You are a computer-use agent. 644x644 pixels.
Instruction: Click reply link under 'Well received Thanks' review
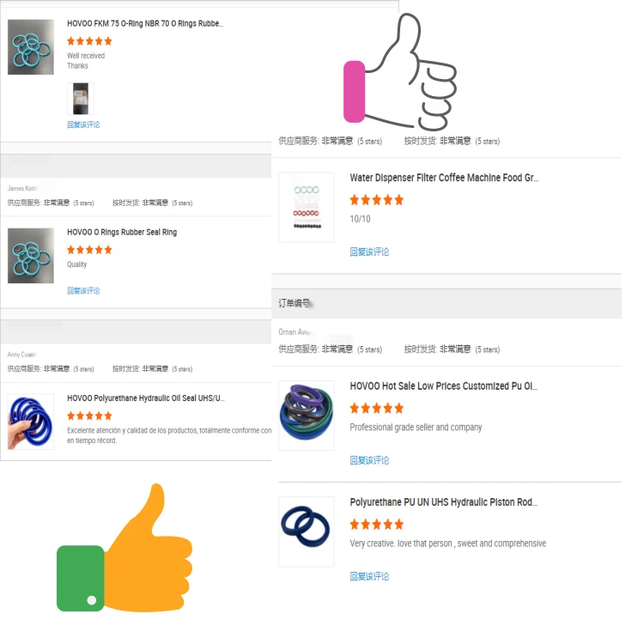[x=83, y=125]
